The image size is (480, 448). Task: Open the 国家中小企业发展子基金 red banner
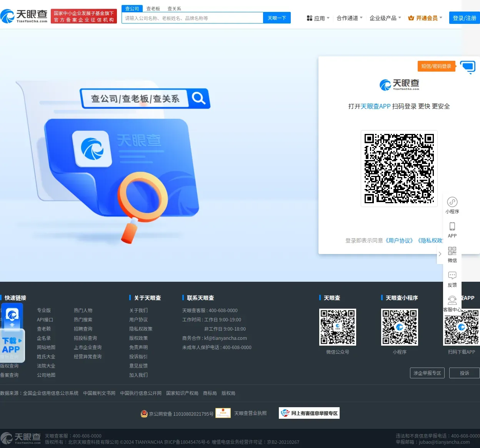(x=84, y=16)
